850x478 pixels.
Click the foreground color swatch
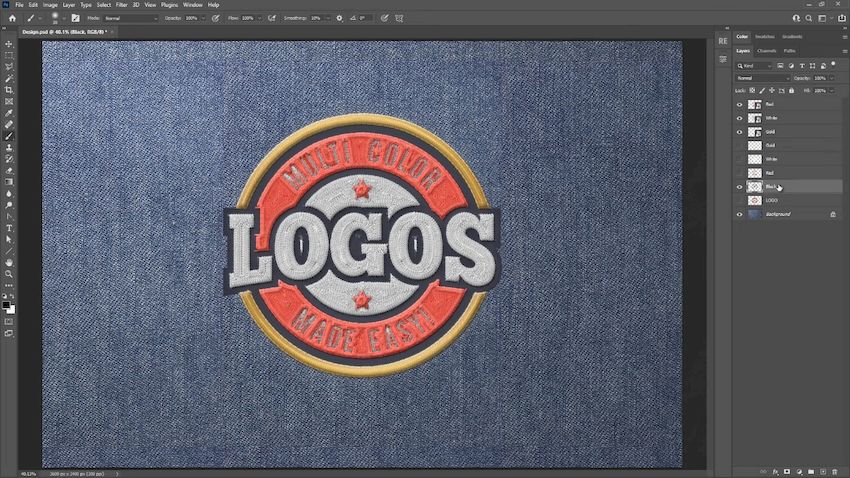(x=7, y=304)
